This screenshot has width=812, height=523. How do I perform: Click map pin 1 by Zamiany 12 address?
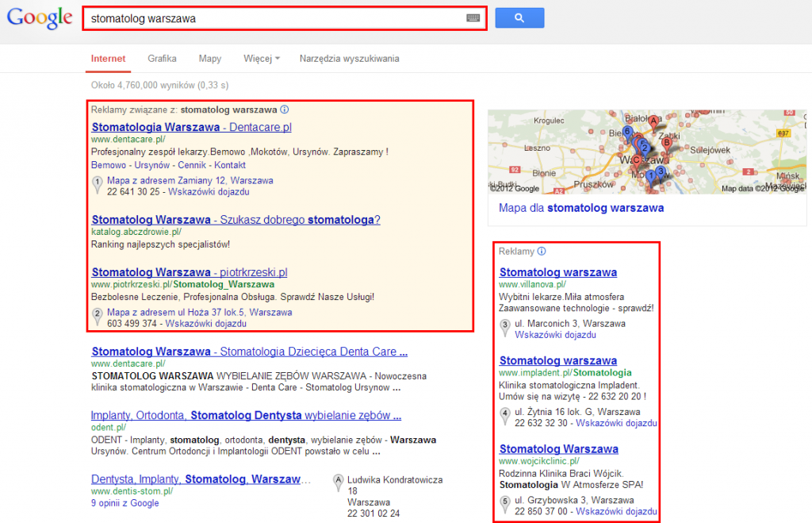98,185
